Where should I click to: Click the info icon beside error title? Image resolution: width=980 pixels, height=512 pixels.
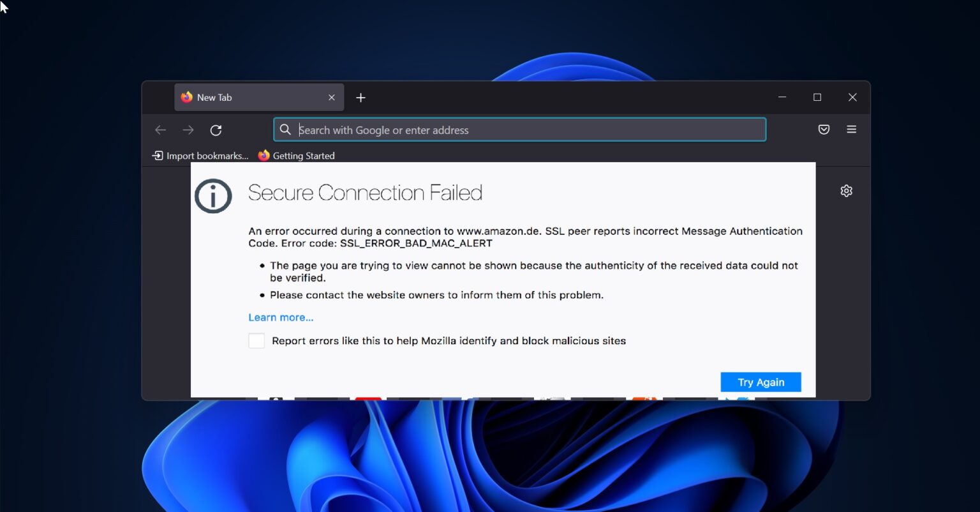click(x=213, y=196)
